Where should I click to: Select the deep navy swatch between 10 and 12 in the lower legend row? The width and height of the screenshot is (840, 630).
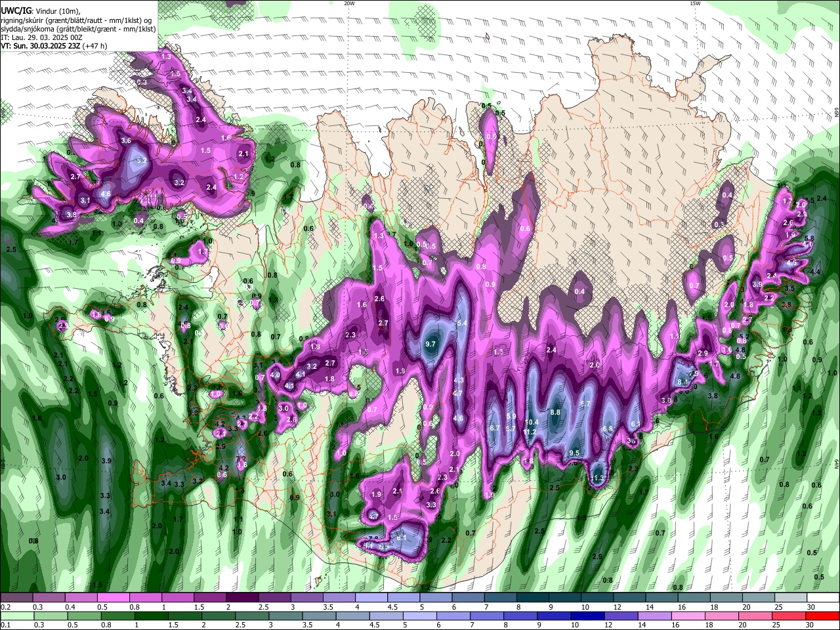[587, 616]
